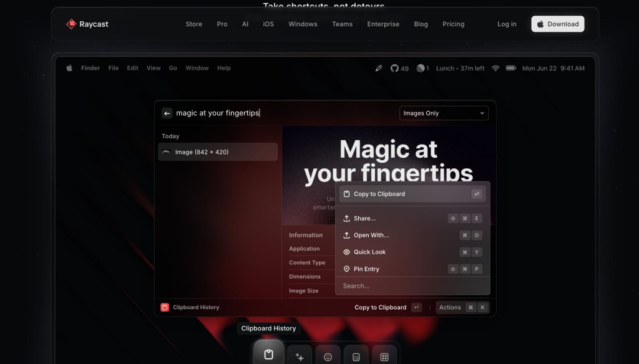The width and height of the screenshot is (639, 364).
Task: Click the Dimensions label
Action: pos(305,277)
